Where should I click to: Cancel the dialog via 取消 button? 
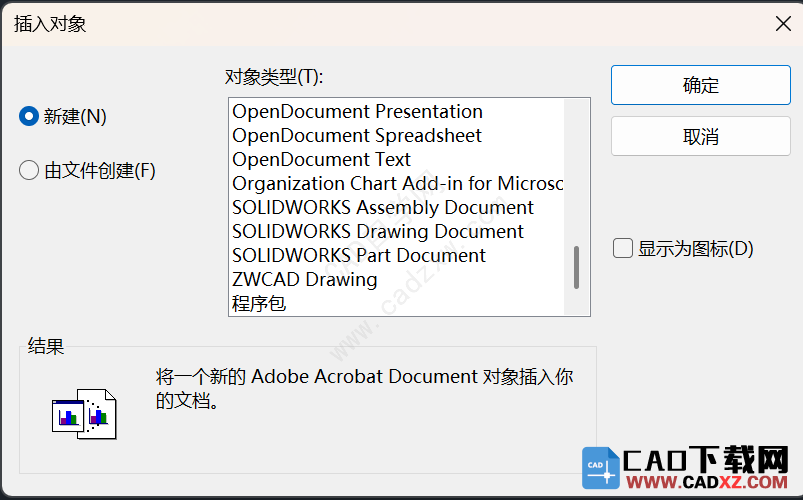701,136
